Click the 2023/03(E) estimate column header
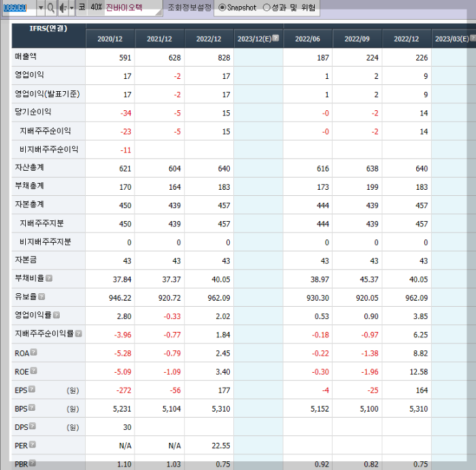 click(x=454, y=39)
